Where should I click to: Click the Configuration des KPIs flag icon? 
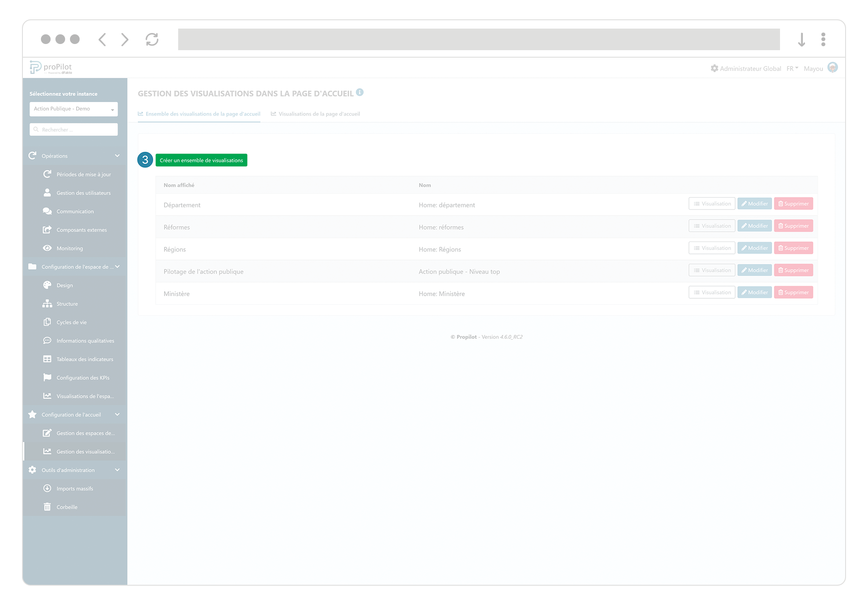[47, 378]
